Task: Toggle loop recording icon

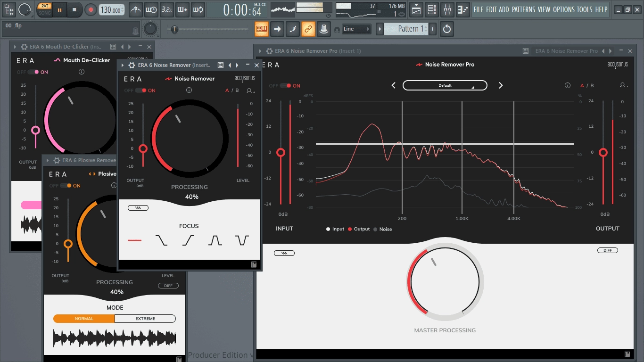Action: 198,9
